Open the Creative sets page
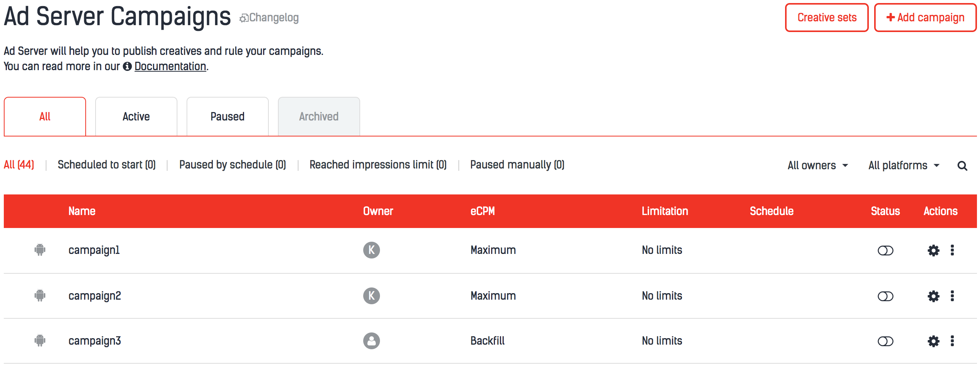 tap(827, 18)
